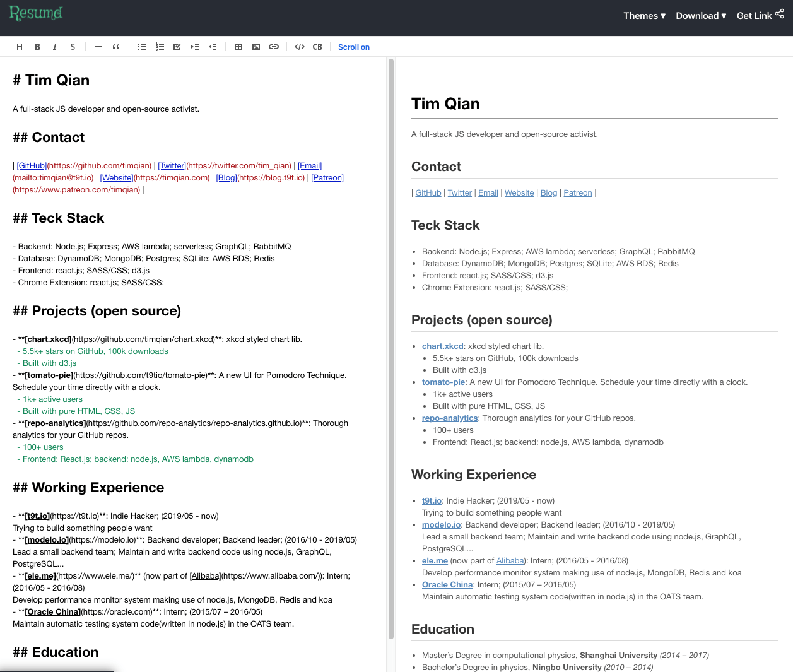Open the Oracle China link in the preview
793x672 pixels.
point(447,585)
